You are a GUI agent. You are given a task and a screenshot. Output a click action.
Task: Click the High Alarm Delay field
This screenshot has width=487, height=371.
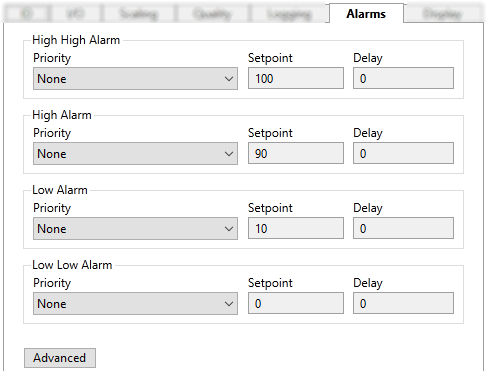coord(403,153)
